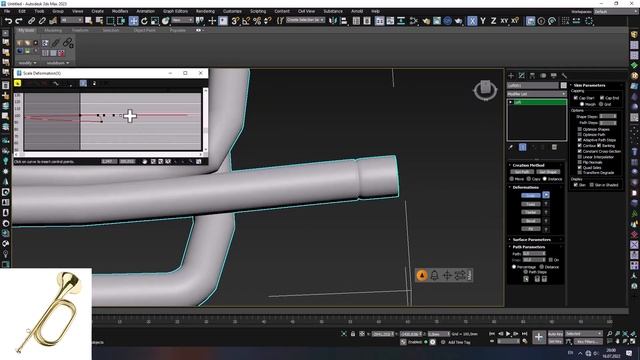Open the Graph Editors menu
Image resolution: width=640 pixels, height=360 pixels.
pos(176,11)
